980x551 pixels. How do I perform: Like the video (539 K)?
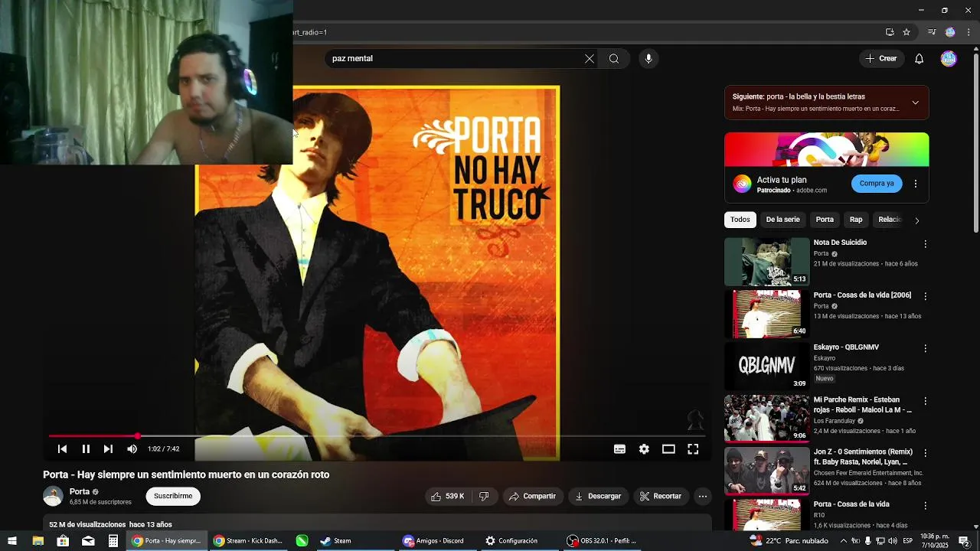pyautogui.click(x=449, y=497)
